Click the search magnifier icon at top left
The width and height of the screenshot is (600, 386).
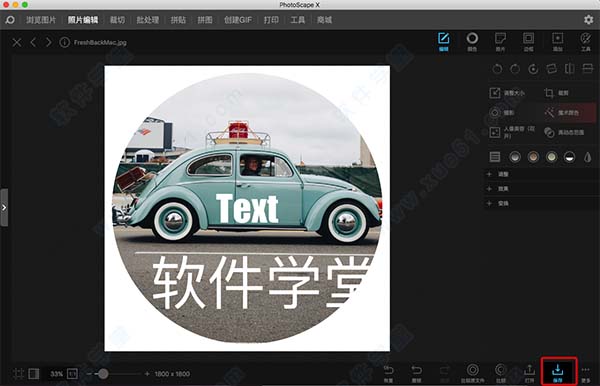point(10,20)
